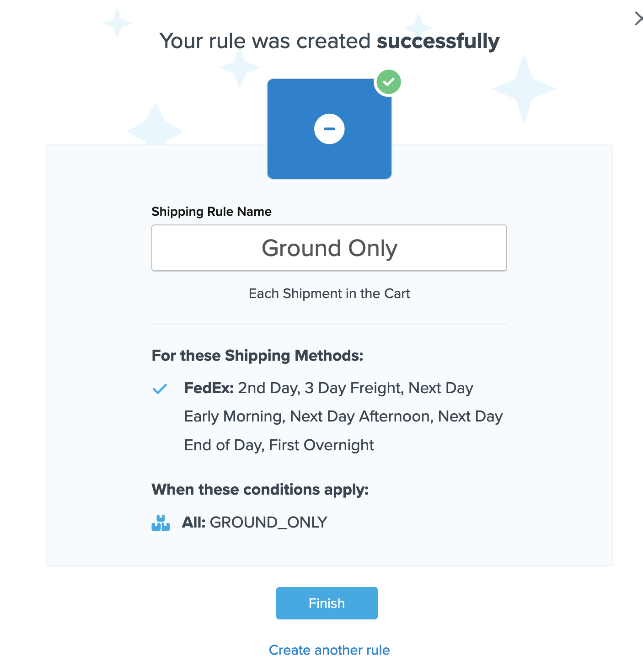The height and width of the screenshot is (672, 643).
Task: Click the blue checkmark beside FedEx
Action: [x=160, y=389]
